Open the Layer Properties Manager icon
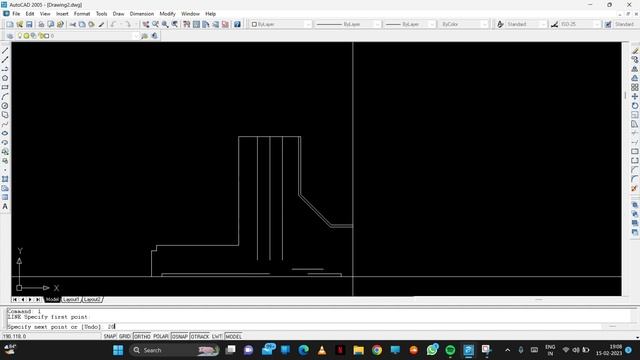640x360 pixels. pyautogui.click(x=10, y=36)
